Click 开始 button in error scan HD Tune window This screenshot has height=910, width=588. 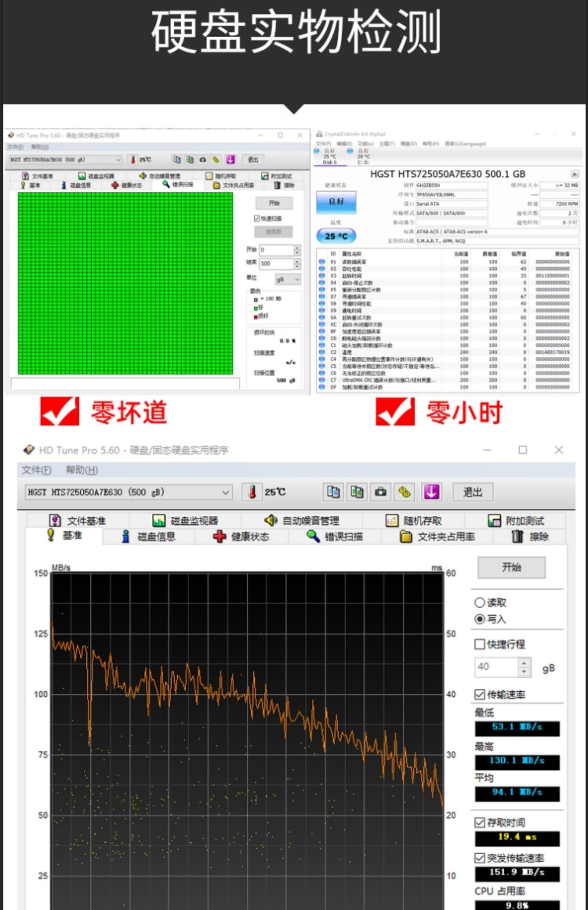pos(274,203)
